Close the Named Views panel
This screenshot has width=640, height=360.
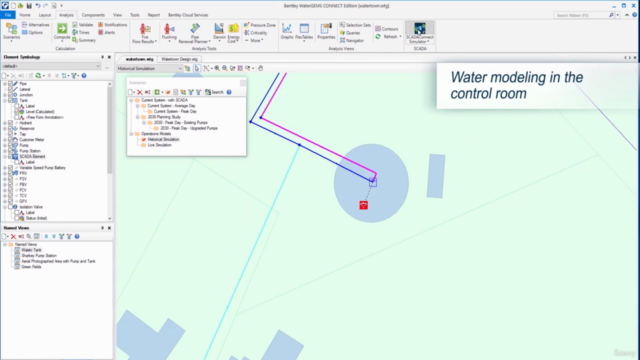[x=109, y=228]
